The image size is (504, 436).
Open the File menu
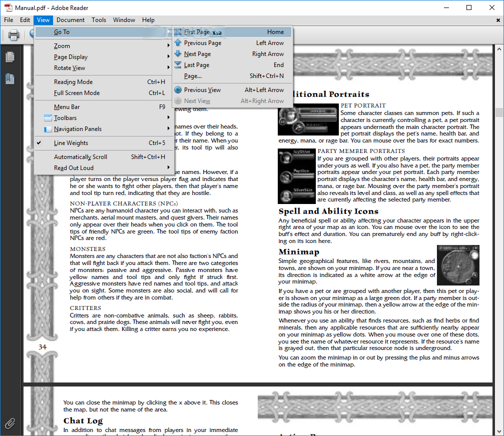9,20
